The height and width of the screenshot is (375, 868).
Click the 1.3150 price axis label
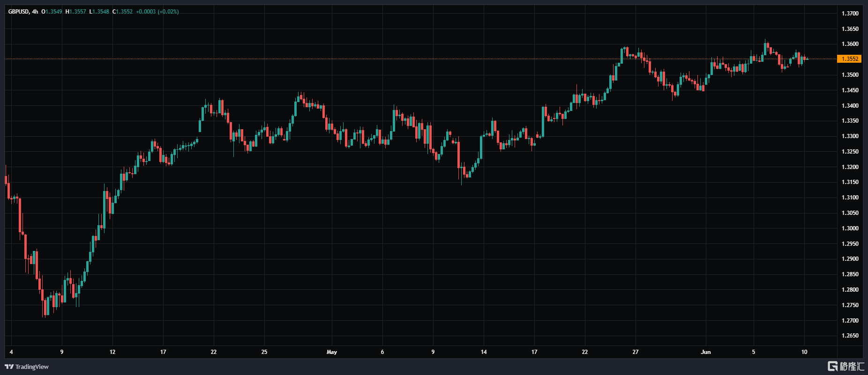pos(850,182)
